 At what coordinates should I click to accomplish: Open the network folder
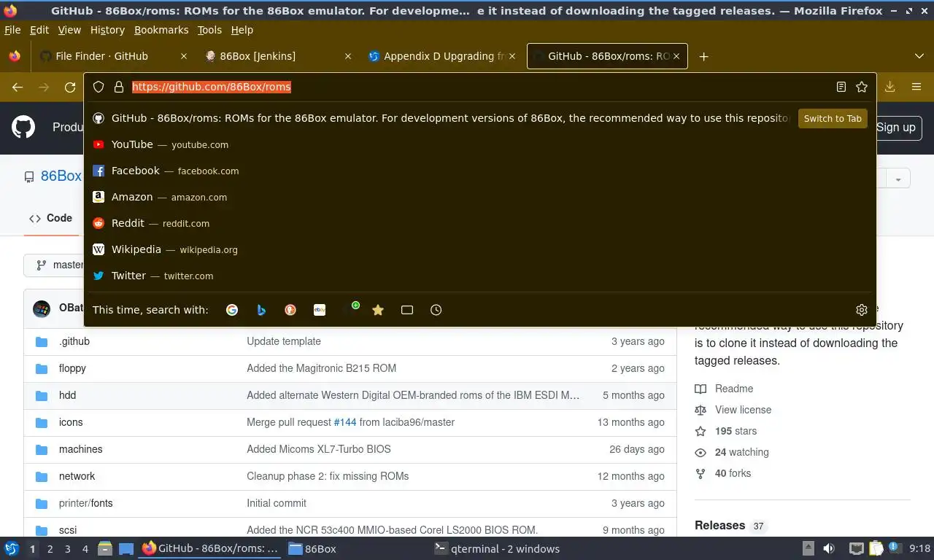point(77,476)
